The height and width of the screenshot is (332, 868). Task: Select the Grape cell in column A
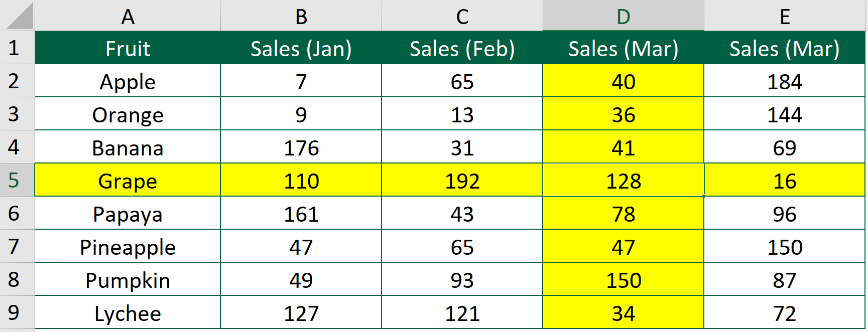(128, 181)
